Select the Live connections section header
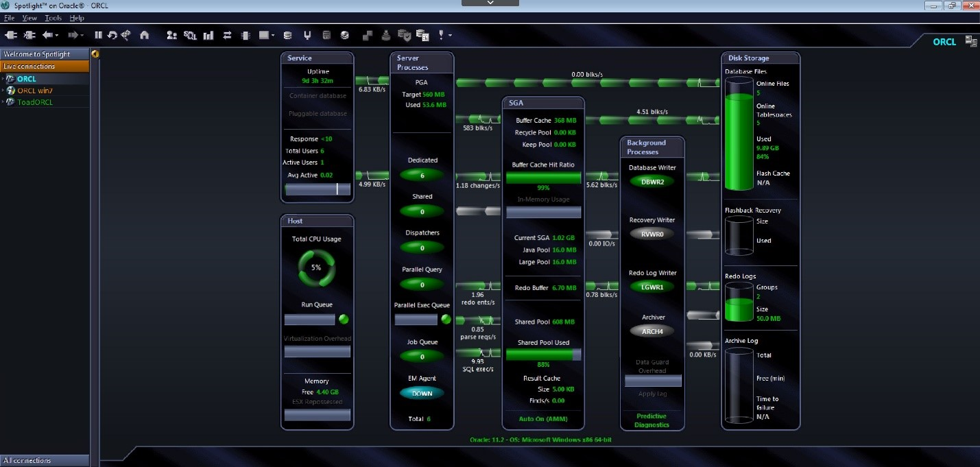 (x=45, y=67)
